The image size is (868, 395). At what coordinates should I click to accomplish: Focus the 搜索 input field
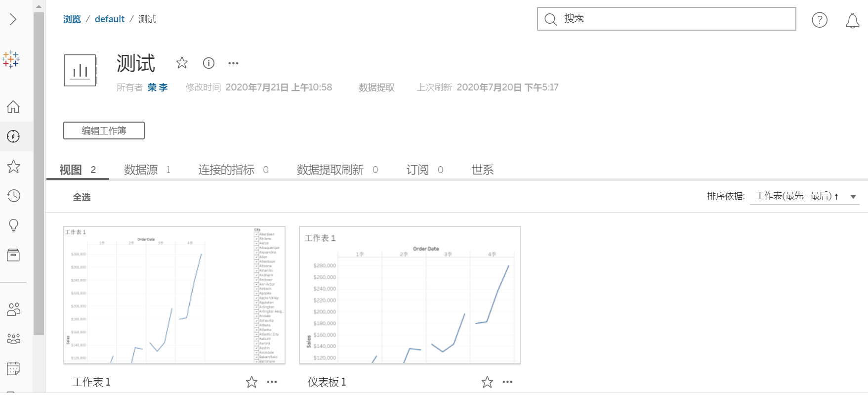click(666, 19)
